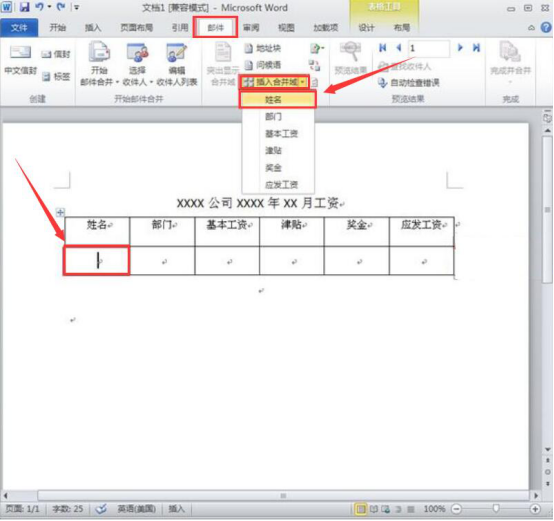Image resolution: width=554 pixels, height=521 pixels.
Task: Switch to the 邮件 Mailings tab
Action: coord(215,28)
